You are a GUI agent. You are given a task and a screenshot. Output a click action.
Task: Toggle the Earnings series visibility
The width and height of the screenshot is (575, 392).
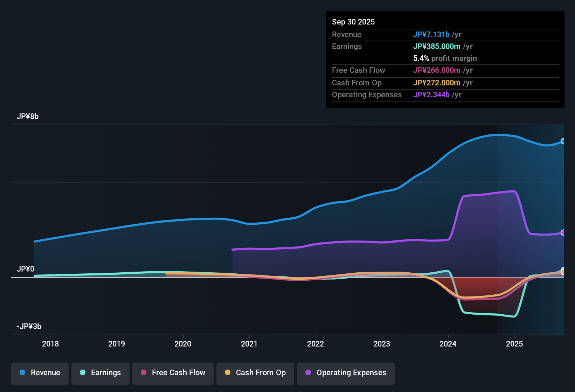click(101, 373)
